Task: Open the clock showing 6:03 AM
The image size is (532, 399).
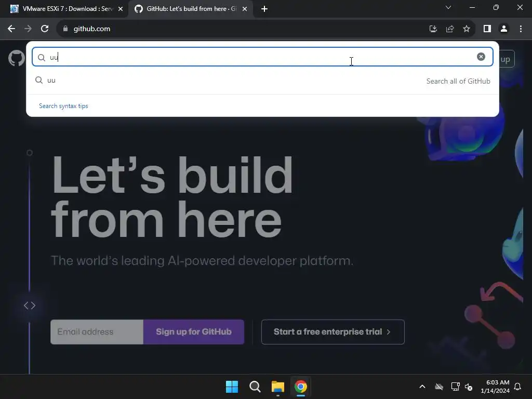Action: 495,387
